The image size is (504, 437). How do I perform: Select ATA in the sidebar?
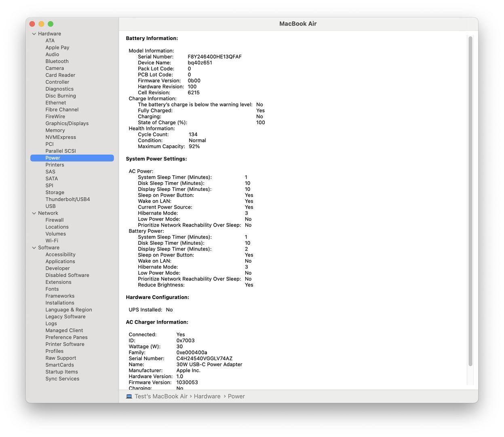(x=50, y=40)
